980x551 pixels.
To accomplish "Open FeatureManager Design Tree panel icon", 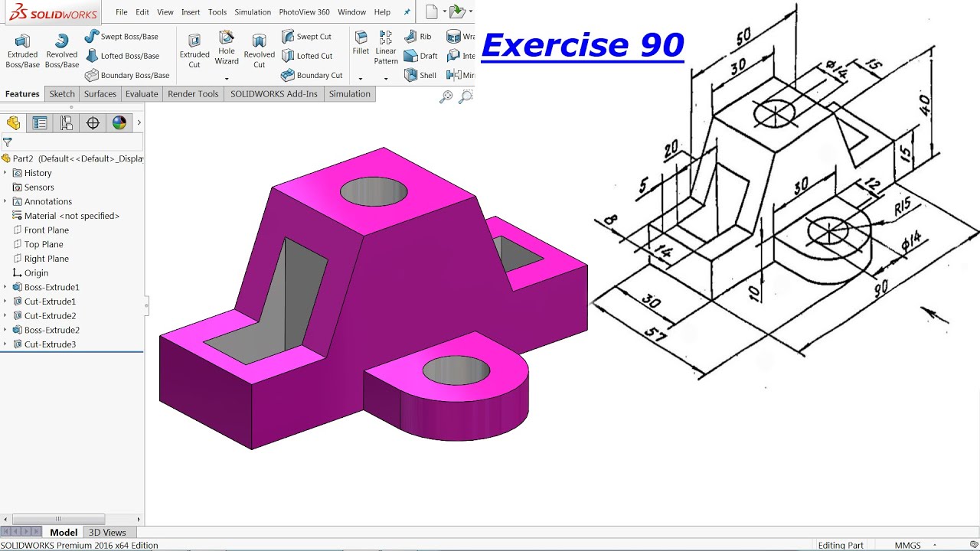I will point(13,123).
